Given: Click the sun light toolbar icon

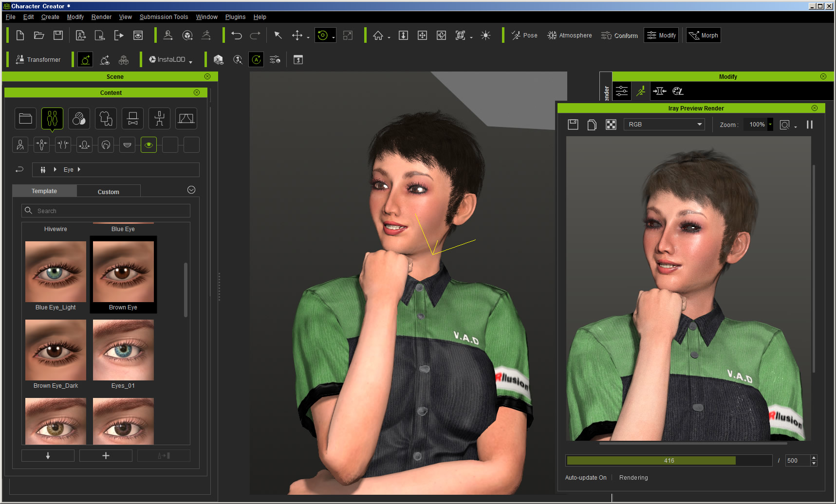Looking at the screenshot, I should tap(485, 36).
